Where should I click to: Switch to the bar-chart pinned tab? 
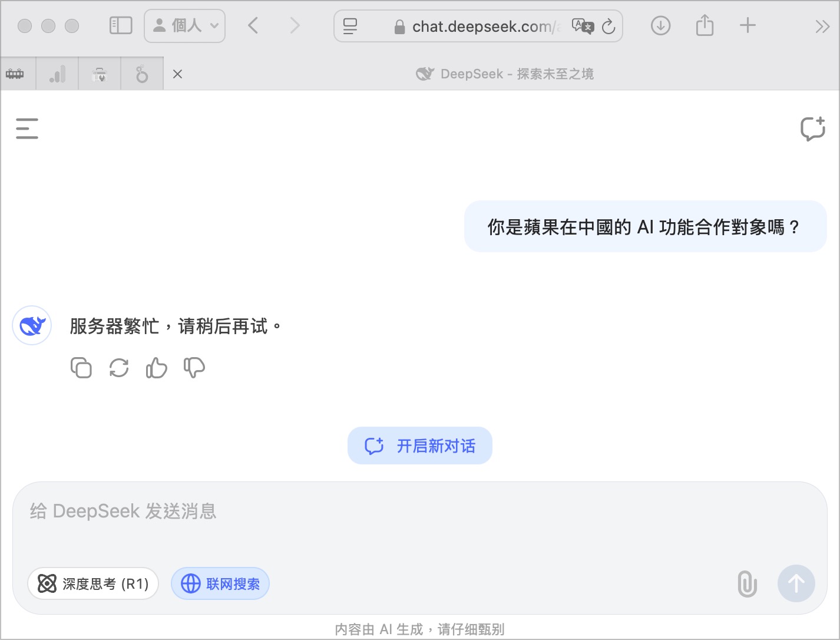click(57, 74)
